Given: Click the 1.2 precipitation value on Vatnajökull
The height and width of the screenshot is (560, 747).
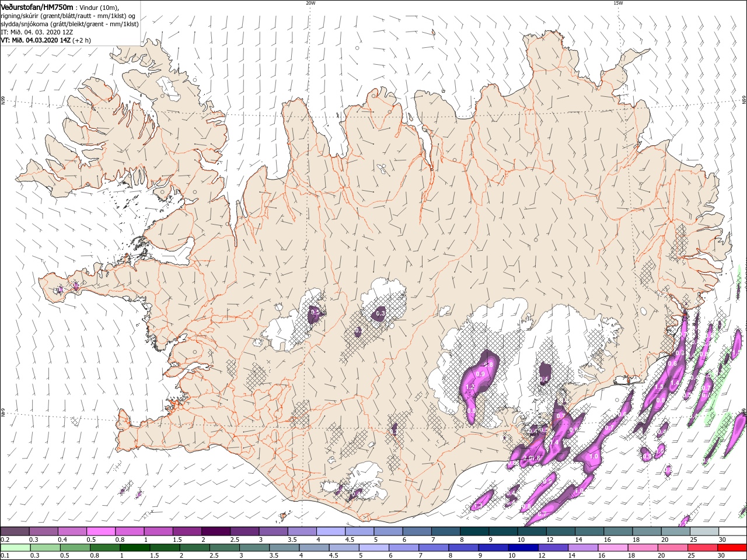Looking at the screenshot, I should [x=470, y=387].
